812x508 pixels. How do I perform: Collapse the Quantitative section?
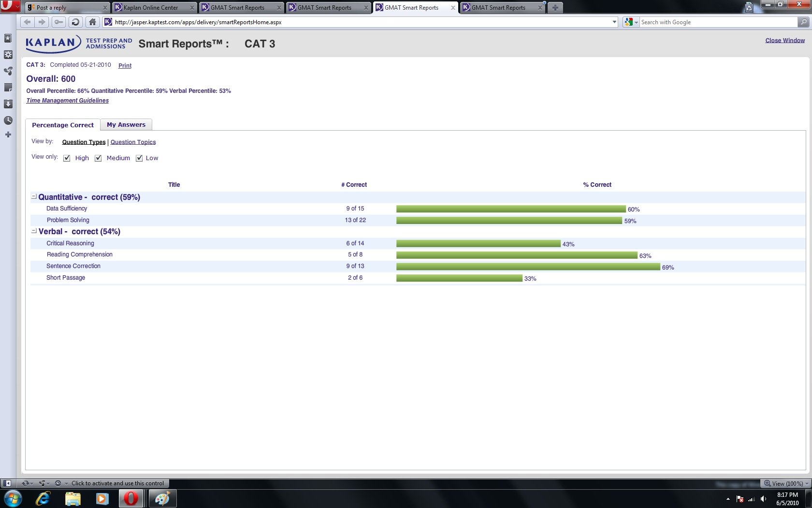(34, 196)
